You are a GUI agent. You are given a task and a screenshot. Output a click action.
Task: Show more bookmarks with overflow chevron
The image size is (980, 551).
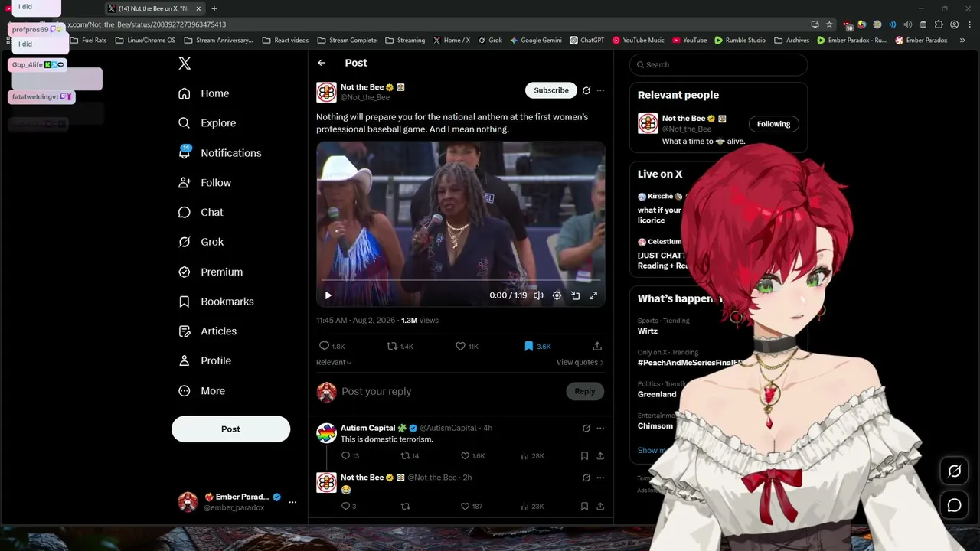[962, 40]
